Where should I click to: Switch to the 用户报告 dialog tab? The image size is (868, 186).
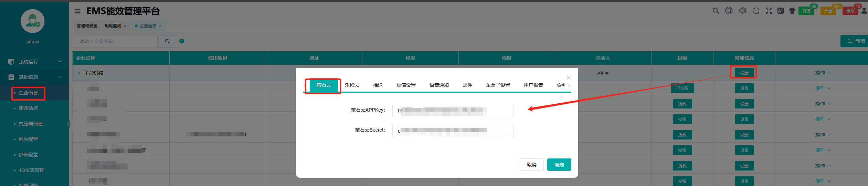(533, 85)
